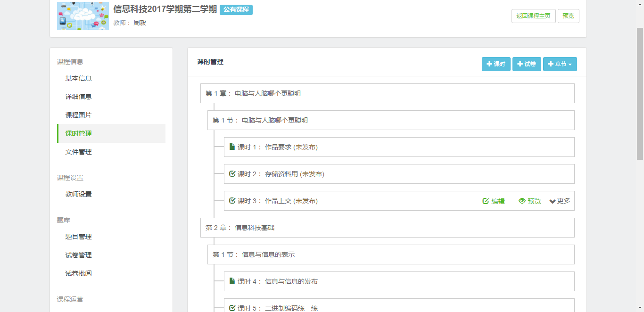
Task: Click the eye preview icon for 课时 3
Action: point(522,201)
